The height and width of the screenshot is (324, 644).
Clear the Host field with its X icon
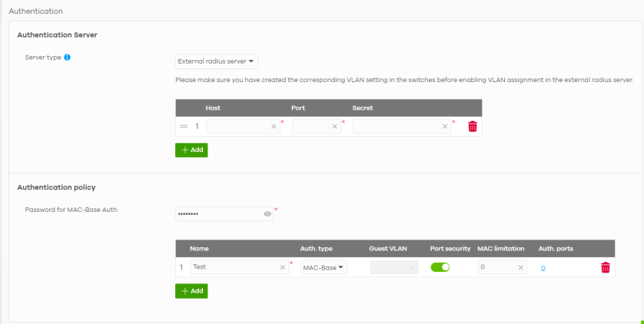[274, 127]
